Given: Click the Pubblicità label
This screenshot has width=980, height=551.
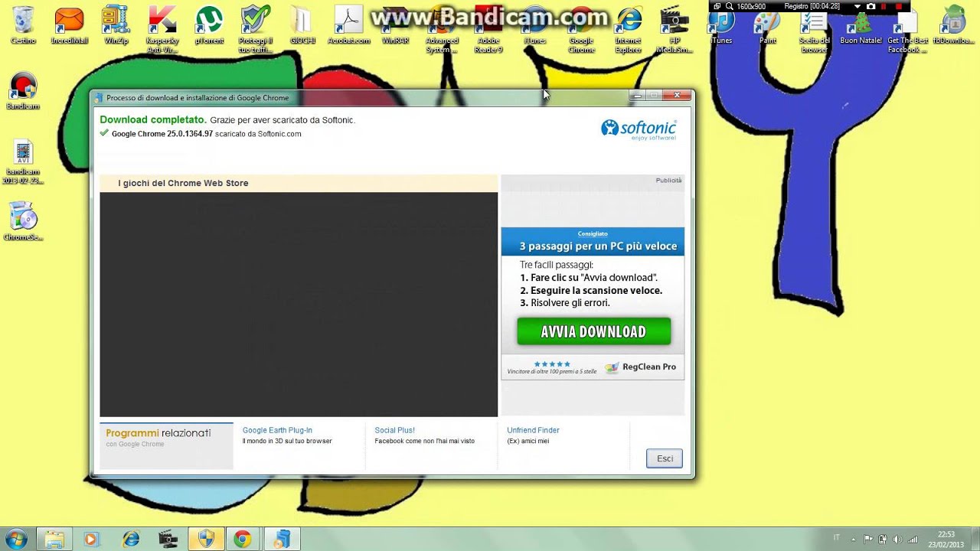Looking at the screenshot, I should [x=668, y=180].
